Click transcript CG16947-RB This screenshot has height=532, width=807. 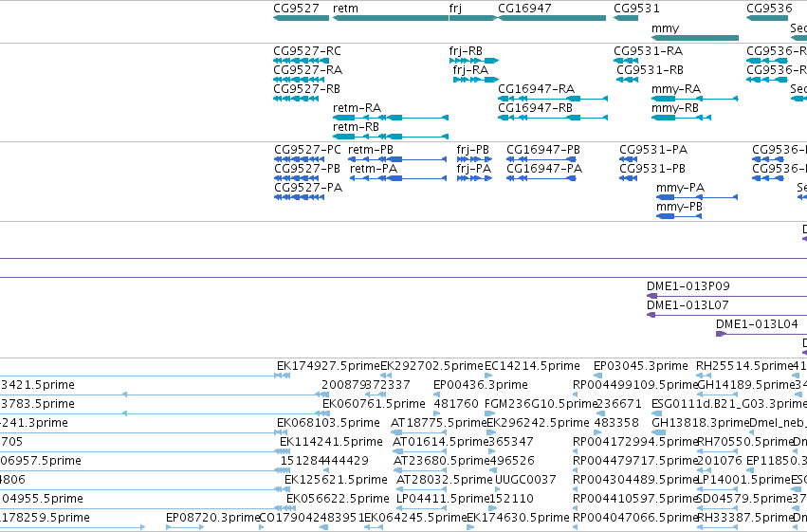point(535,108)
